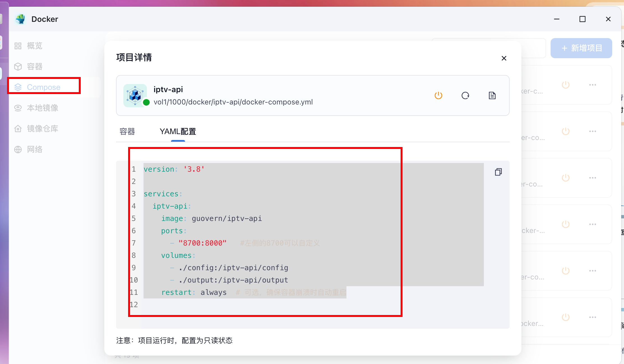Image resolution: width=624 pixels, height=364 pixels.
Task: Minimize the Docker window
Action: tap(557, 19)
